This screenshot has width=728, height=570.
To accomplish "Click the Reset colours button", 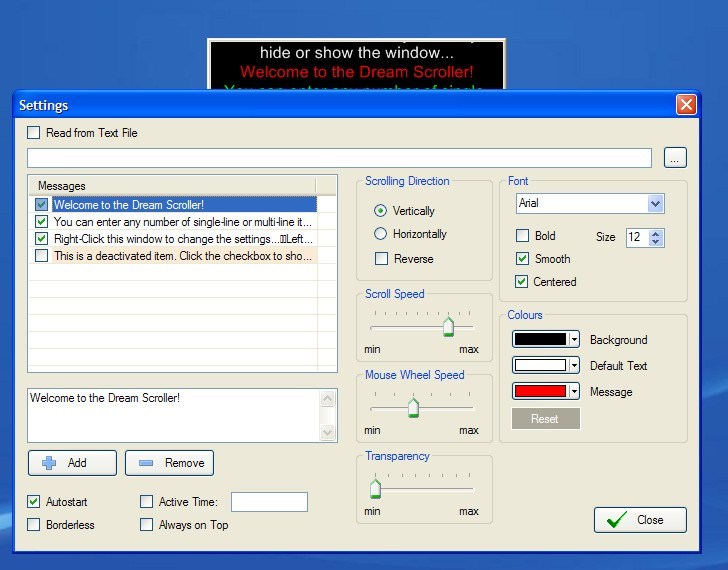I will pos(546,419).
